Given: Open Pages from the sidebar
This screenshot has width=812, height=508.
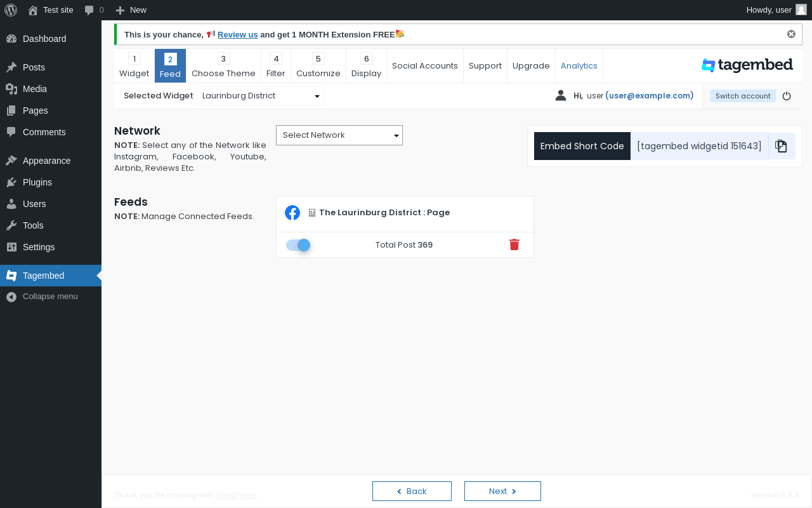Looking at the screenshot, I should tap(51, 110).
